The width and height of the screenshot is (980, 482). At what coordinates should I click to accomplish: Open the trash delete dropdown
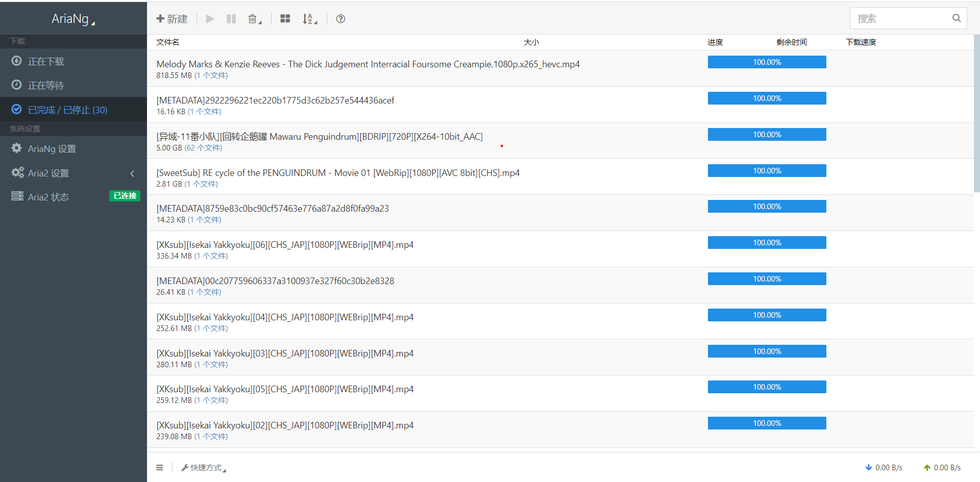pos(254,19)
